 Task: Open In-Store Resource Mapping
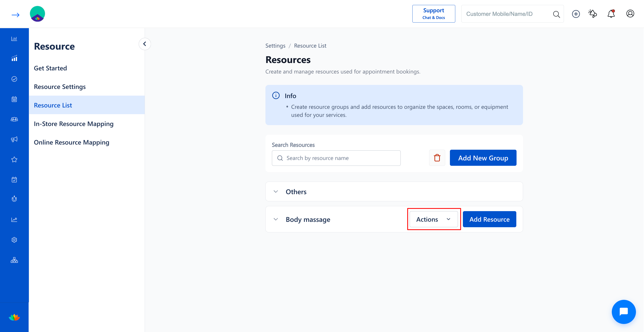(x=74, y=124)
